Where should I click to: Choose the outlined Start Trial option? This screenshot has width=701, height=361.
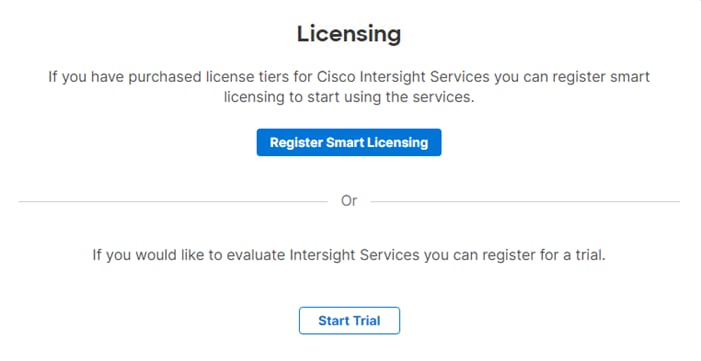pyautogui.click(x=349, y=320)
